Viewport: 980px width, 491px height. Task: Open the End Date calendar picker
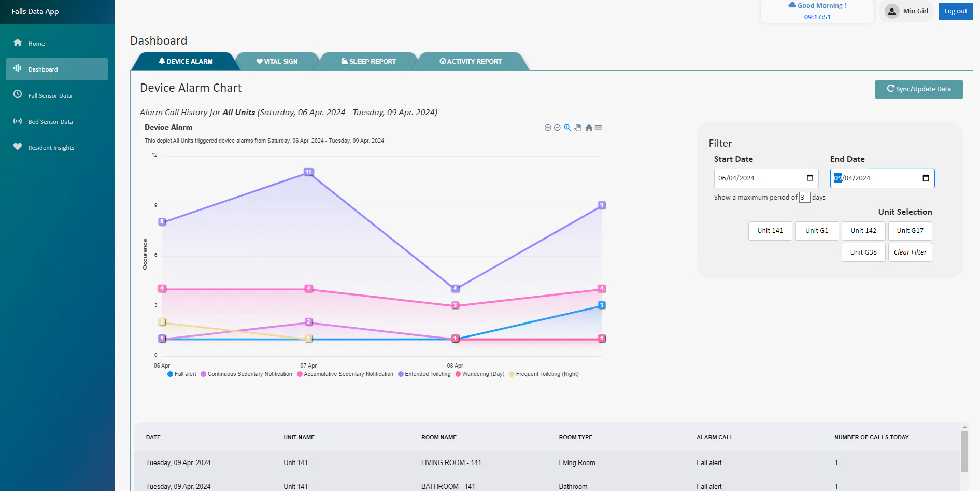(x=926, y=178)
